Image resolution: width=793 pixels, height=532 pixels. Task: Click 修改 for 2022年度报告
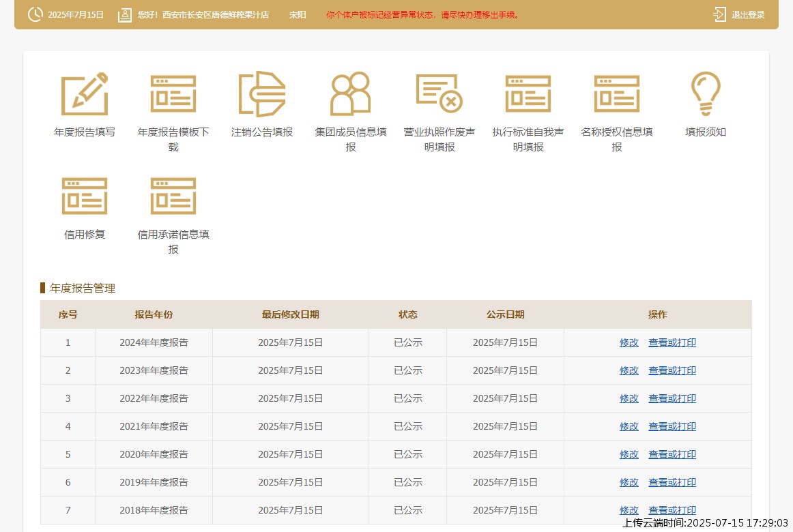pos(629,398)
